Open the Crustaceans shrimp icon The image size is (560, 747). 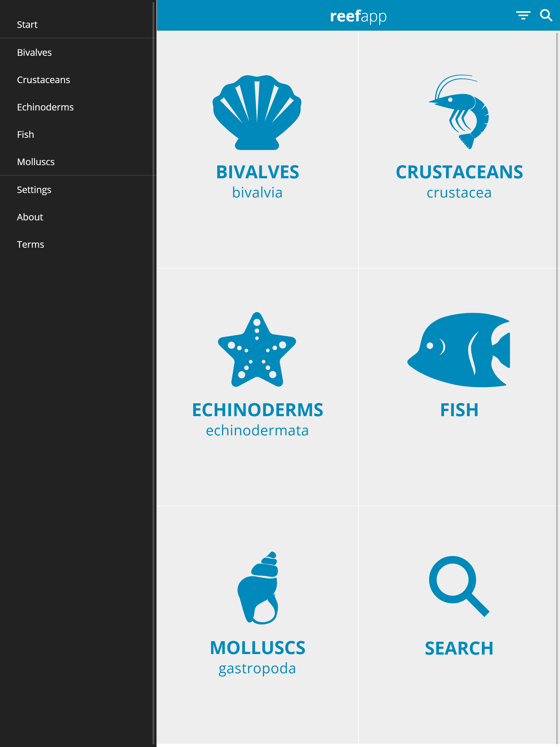point(459,112)
